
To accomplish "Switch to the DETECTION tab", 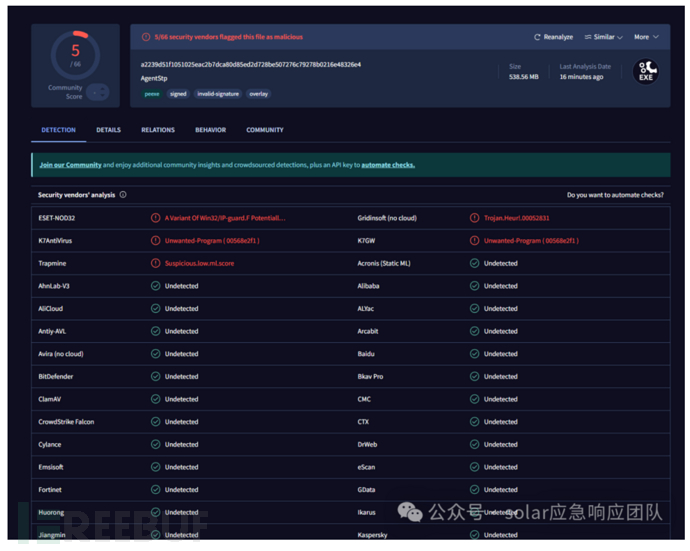I will (x=59, y=130).
